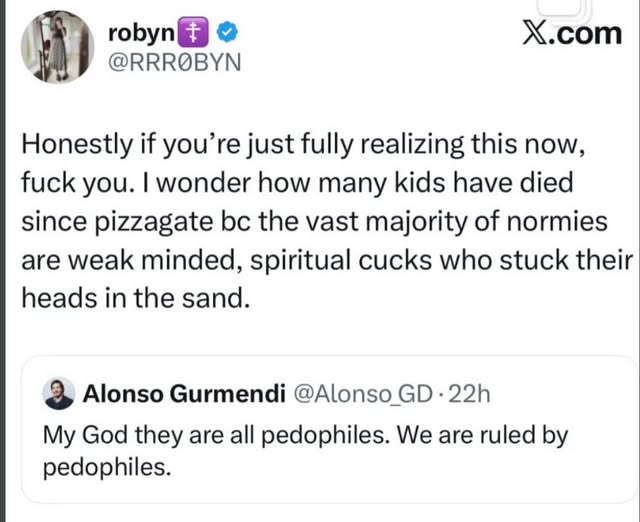Click the "Honestly if you're just" opening line
Screen dimensions: 640x522
click(x=142, y=145)
